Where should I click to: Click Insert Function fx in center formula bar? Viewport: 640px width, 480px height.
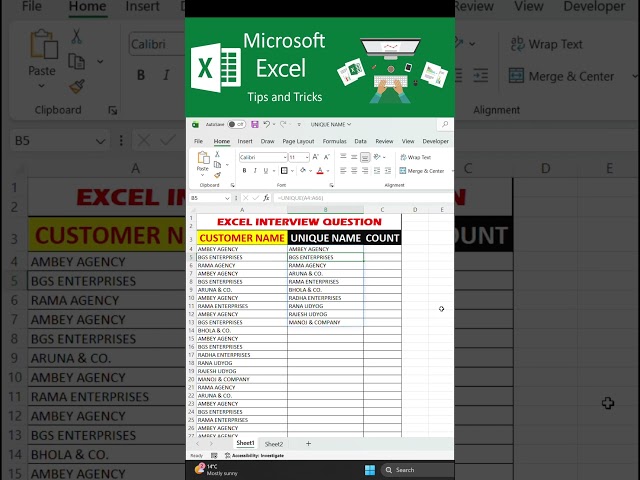[x=266, y=198]
